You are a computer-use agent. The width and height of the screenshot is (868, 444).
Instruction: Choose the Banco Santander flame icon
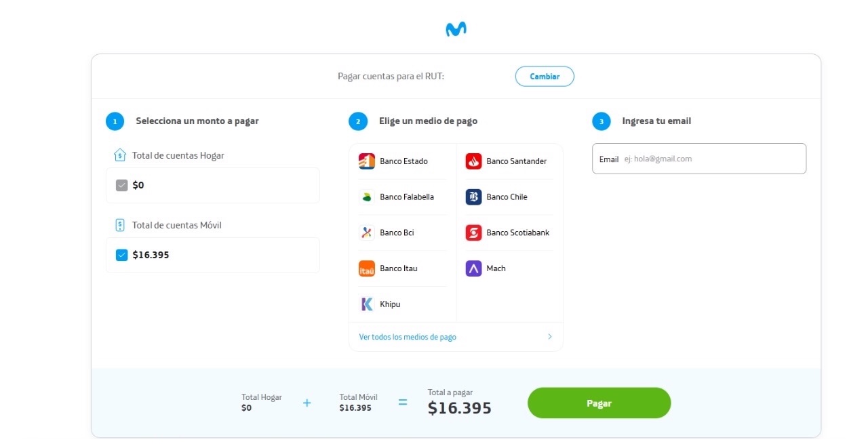[473, 161]
